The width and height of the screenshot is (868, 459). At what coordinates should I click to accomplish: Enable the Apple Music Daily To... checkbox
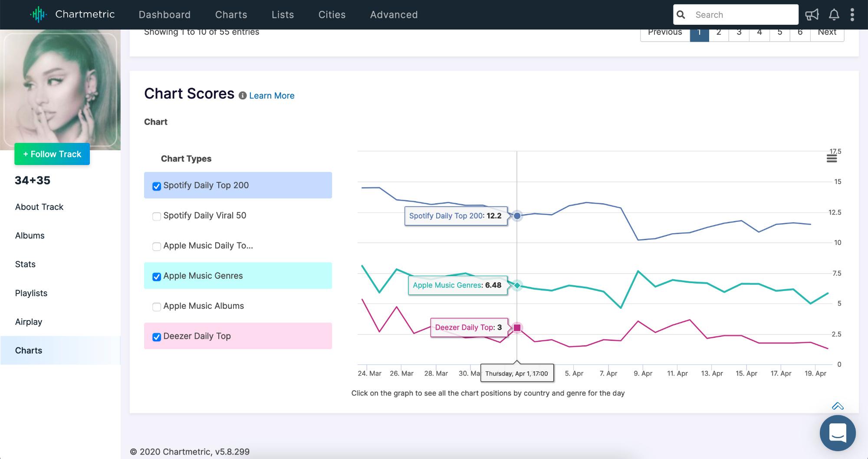coord(157,246)
